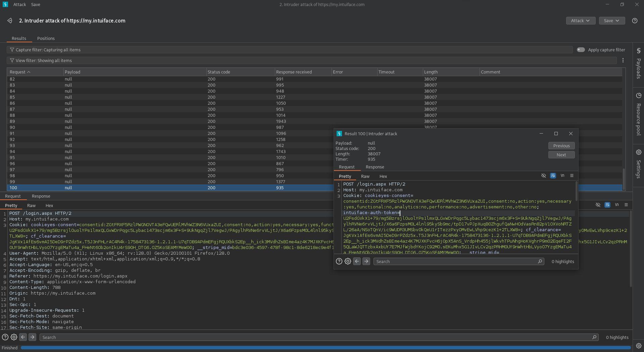
Task: Enable the Apply capture filter switch
Action: point(581,50)
